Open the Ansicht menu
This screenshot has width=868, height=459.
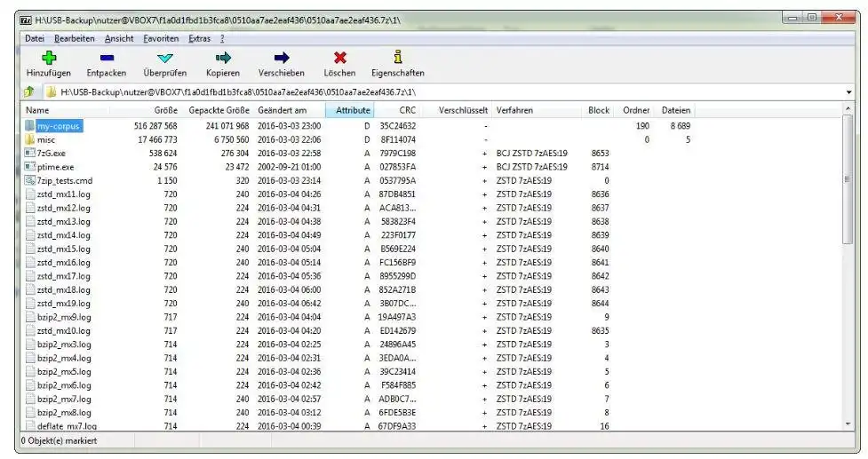119,39
